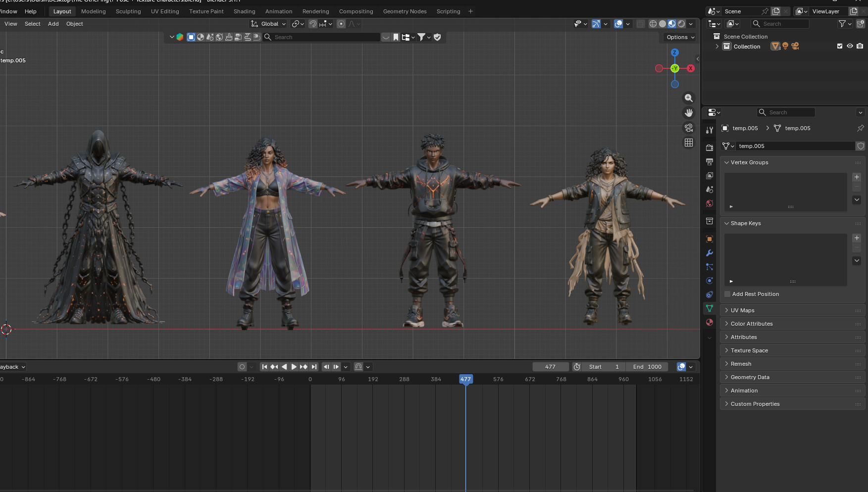Click the fake user shield beside temp.005

[x=861, y=146]
